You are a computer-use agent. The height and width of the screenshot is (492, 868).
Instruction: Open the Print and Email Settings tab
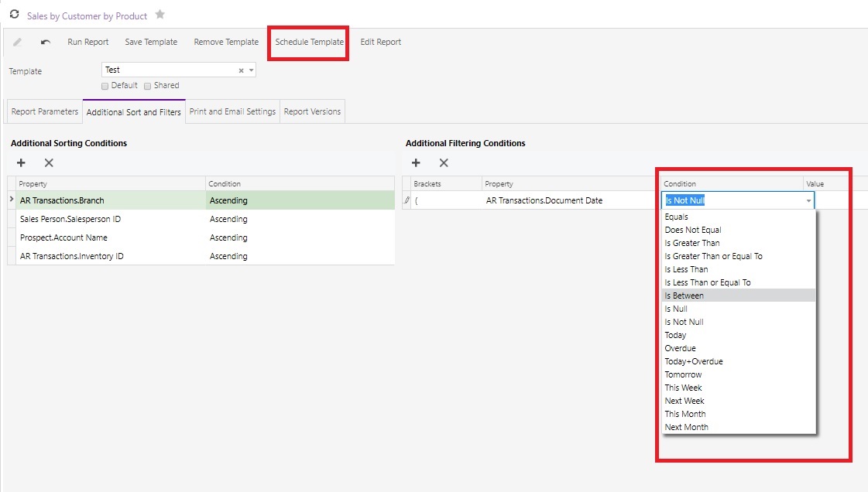(x=232, y=111)
